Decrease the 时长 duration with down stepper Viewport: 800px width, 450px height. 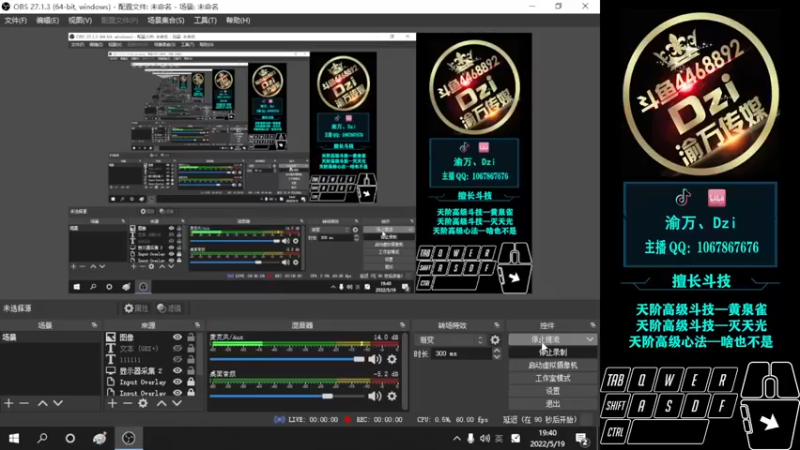[496, 357]
